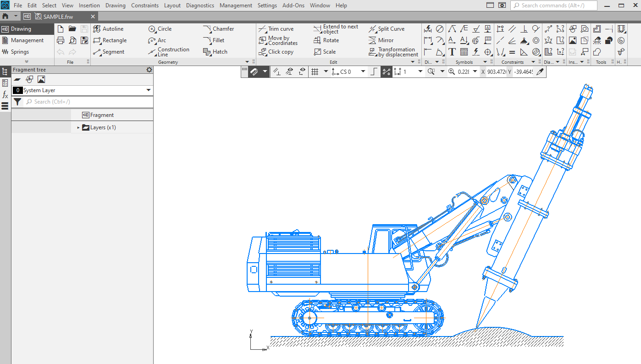The image size is (641, 364).
Task: Click the Print icon
Action: [x=61, y=40]
